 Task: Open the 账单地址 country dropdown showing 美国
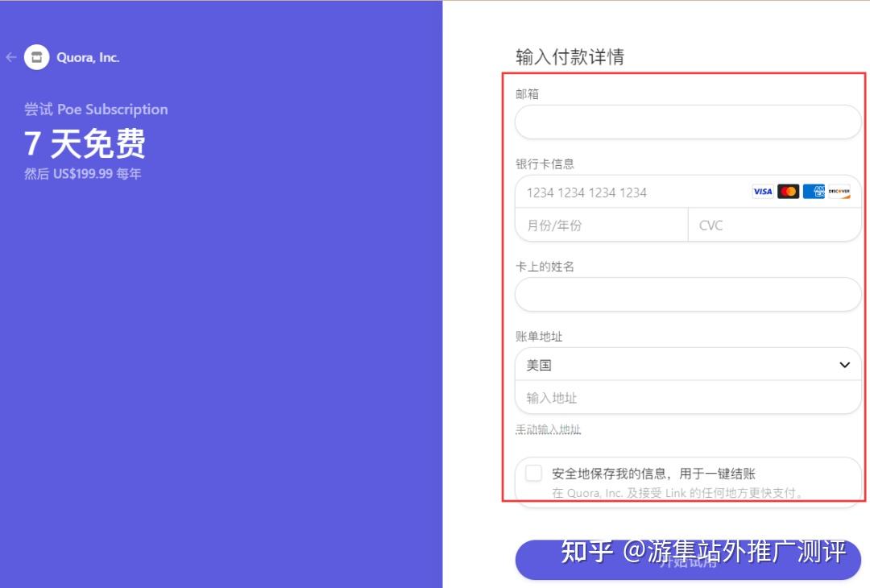pyautogui.click(x=689, y=365)
